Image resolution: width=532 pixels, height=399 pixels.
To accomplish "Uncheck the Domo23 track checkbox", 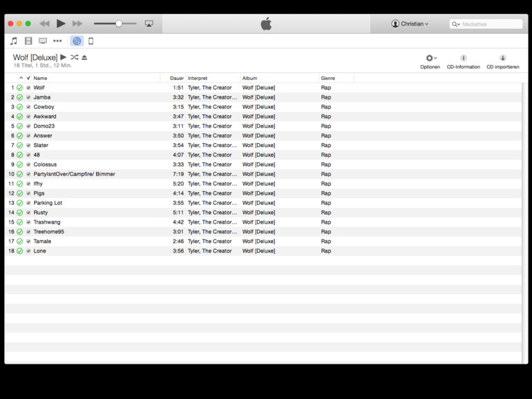I will (28, 126).
